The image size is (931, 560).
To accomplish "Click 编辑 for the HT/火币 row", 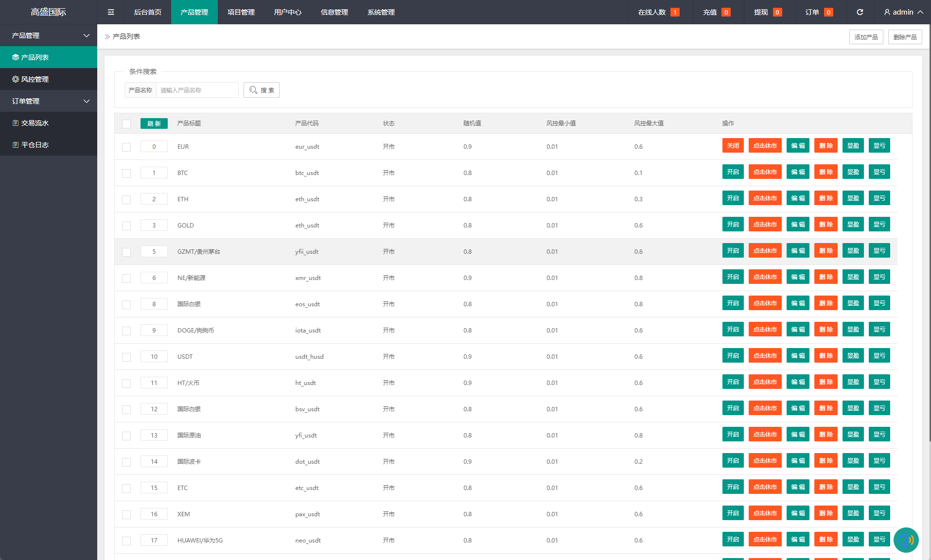I will [x=798, y=382].
